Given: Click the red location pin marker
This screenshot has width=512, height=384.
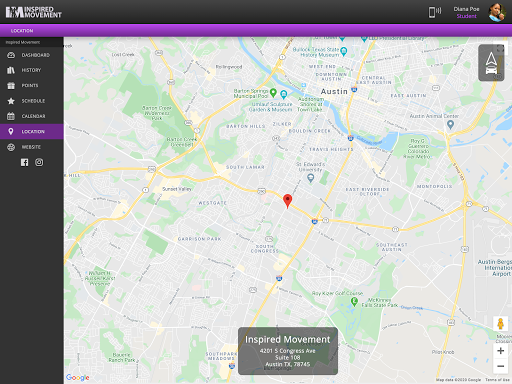Looking at the screenshot, I should click(287, 201).
